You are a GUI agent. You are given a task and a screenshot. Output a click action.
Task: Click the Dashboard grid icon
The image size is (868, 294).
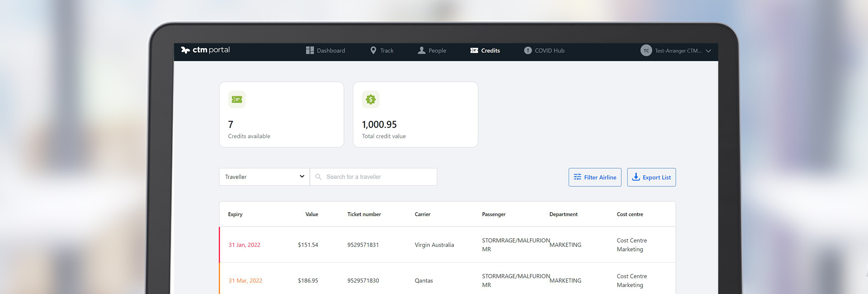point(310,50)
